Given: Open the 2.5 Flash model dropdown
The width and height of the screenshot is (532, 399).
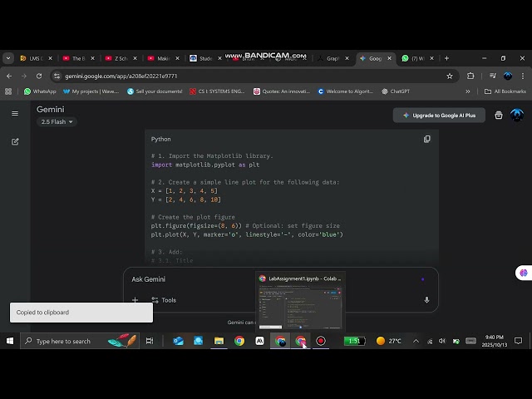Looking at the screenshot, I should 57,122.
